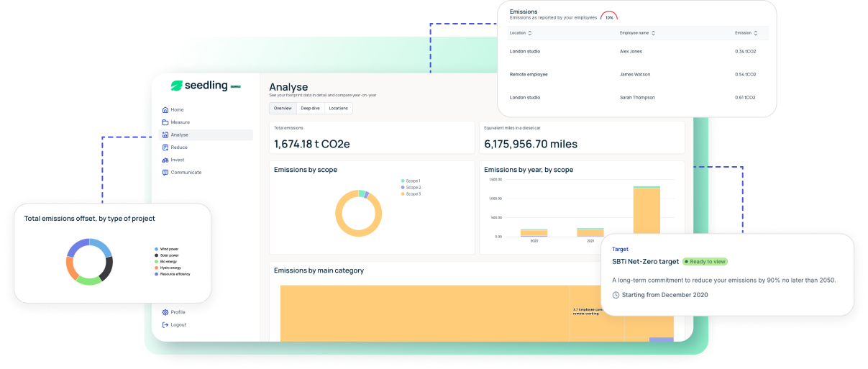The height and width of the screenshot is (369, 868).
Task: Click the 2020 bar in yearly chart
Action: tap(534, 232)
